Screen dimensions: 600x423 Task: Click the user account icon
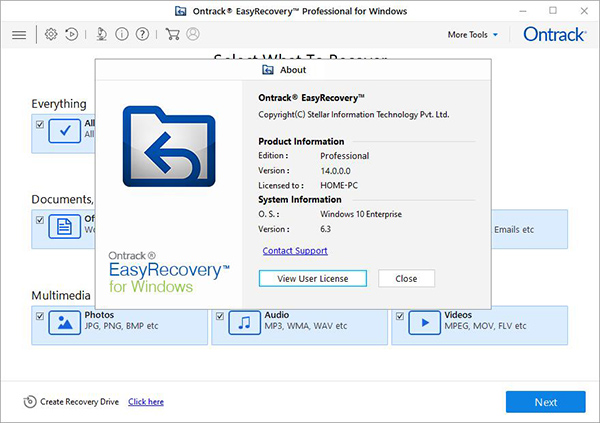point(193,34)
